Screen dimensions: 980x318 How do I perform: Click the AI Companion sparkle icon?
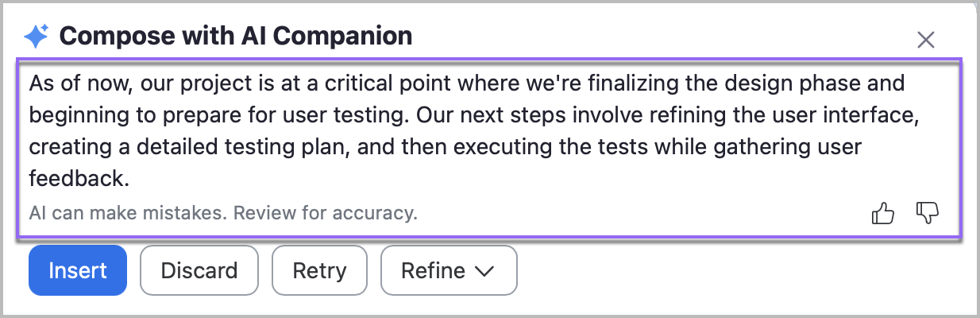(x=37, y=36)
